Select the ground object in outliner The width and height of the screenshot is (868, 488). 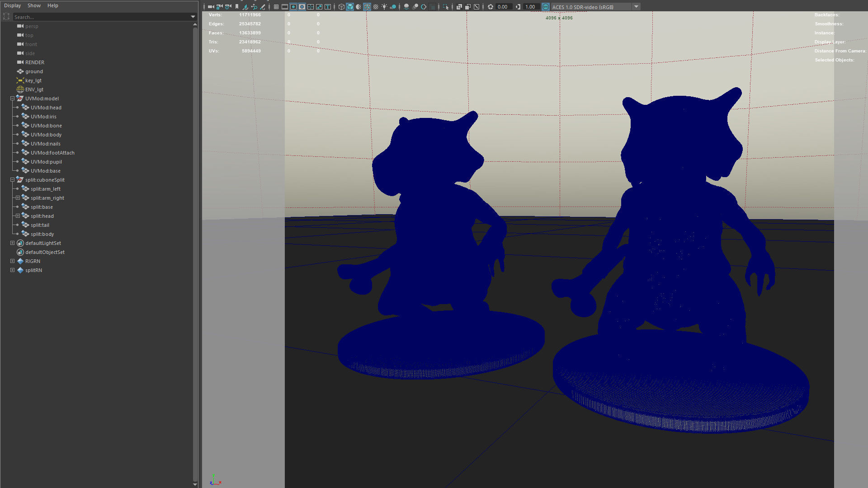[34, 71]
